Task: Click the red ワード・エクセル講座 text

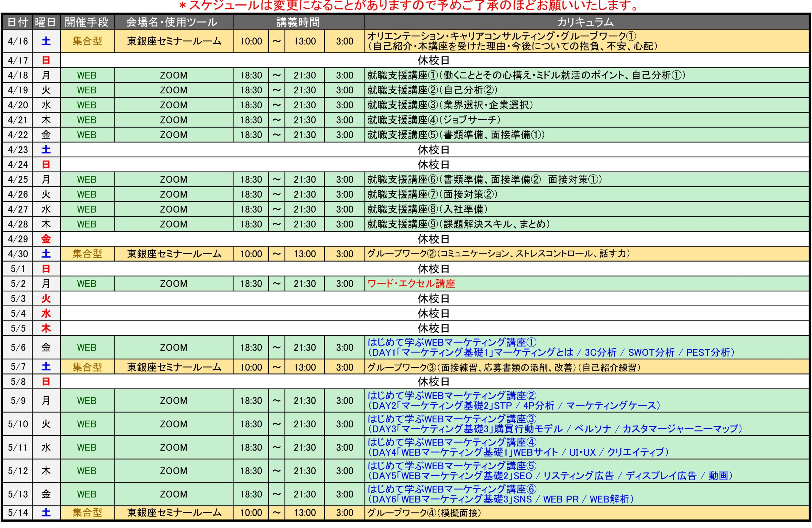Action: pos(411,284)
